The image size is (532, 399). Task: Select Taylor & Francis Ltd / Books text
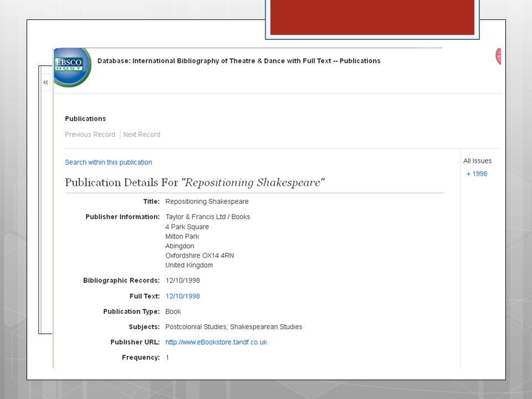tap(208, 217)
